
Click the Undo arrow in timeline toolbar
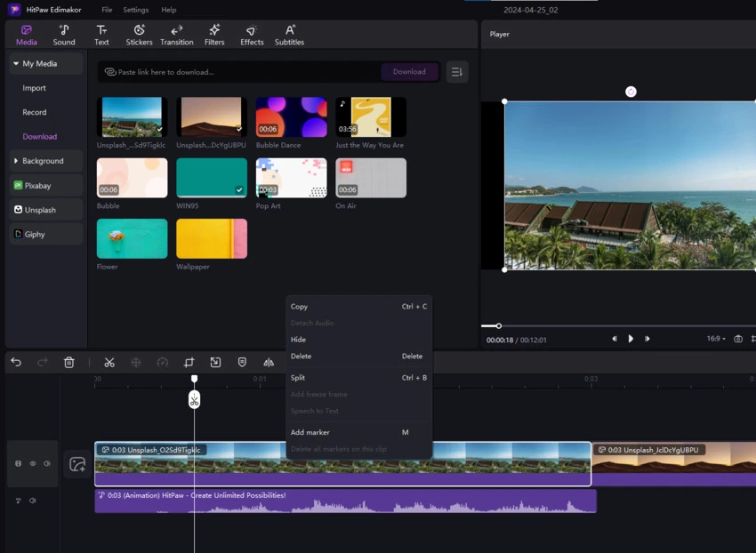coord(16,363)
